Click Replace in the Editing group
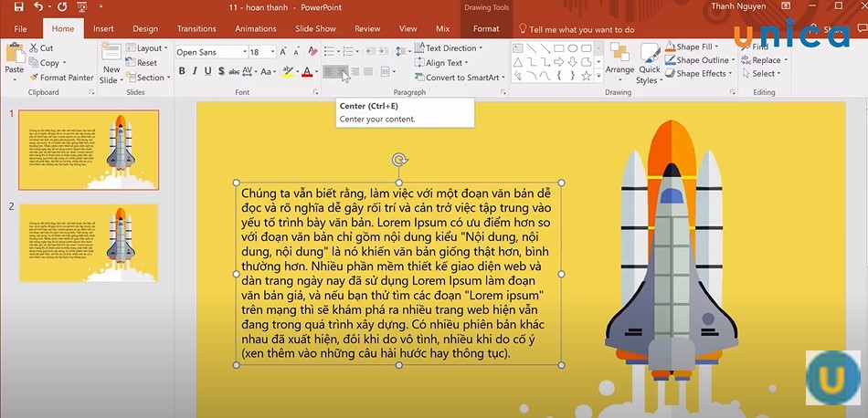 [765, 60]
